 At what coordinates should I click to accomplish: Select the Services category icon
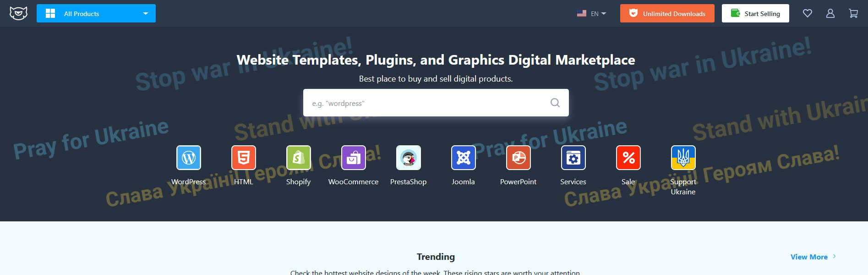point(573,158)
